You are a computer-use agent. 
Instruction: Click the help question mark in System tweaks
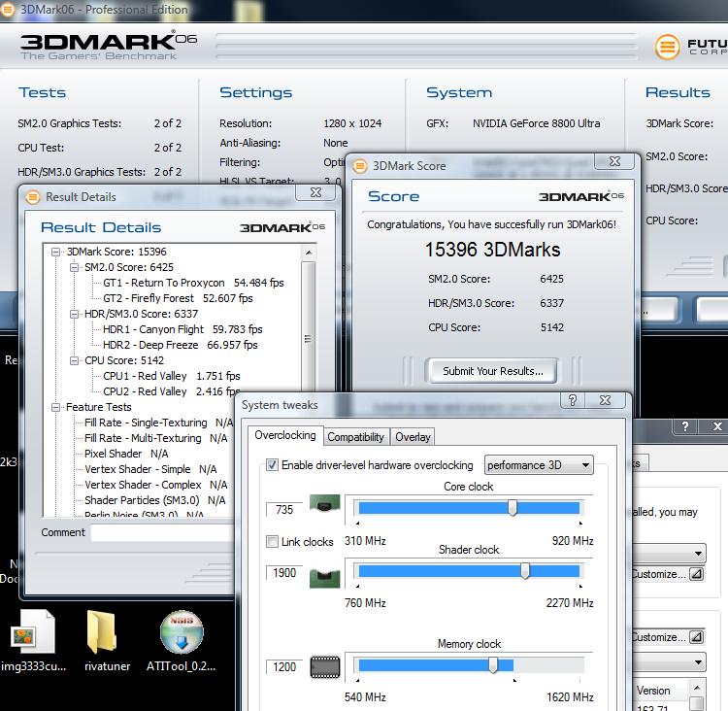(573, 400)
